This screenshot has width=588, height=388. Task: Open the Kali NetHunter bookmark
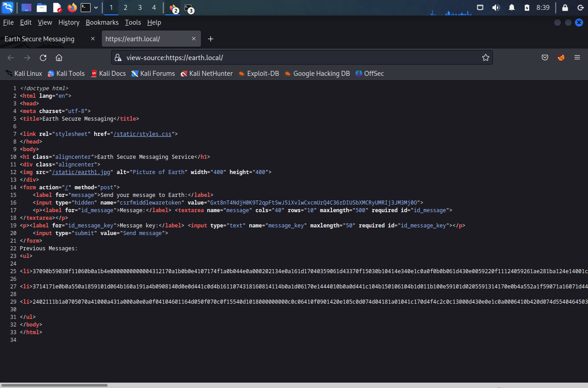207,74
